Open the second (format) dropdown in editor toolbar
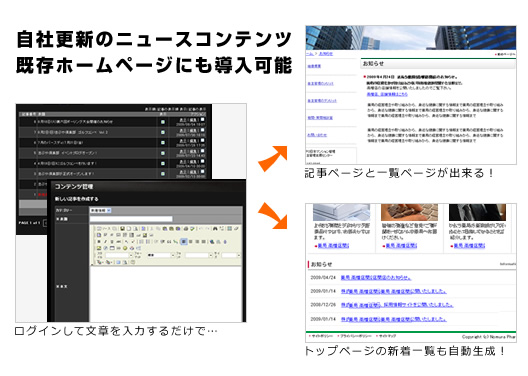The height and width of the screenshot is (376, 528). [x=161, y=255]
